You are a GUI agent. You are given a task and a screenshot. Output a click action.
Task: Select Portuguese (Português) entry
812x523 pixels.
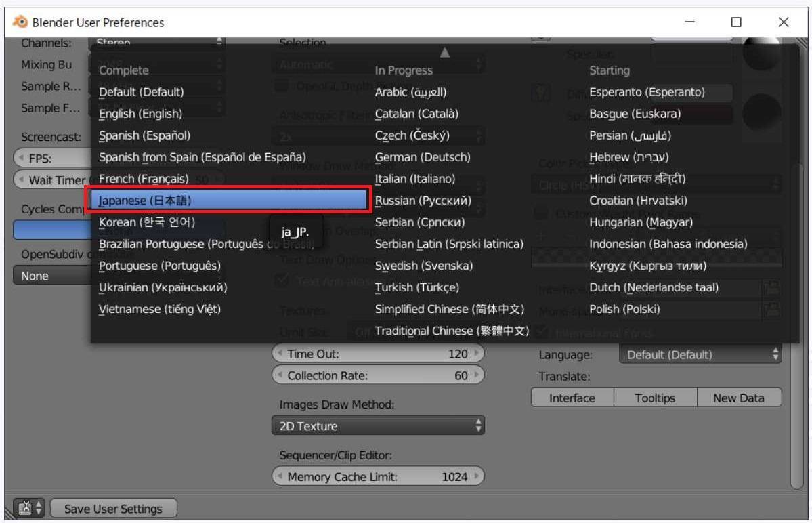(160, 266)
